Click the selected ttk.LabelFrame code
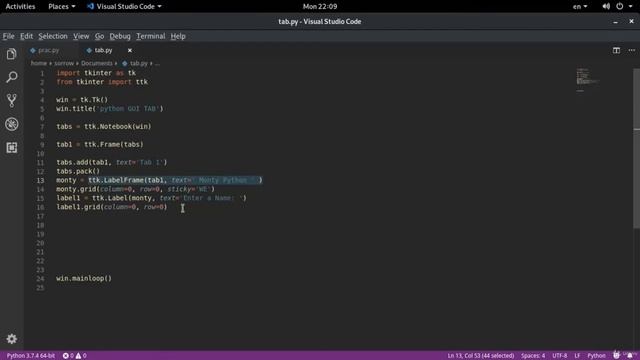 coord(176,180)
